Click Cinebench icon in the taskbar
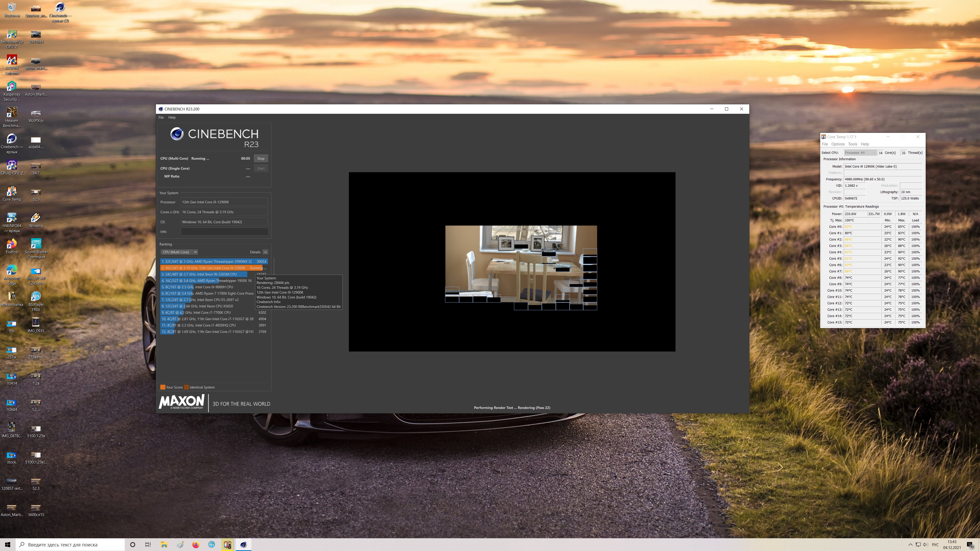The image size is (980, 551). pyautogui.click(x=243, y=545)
